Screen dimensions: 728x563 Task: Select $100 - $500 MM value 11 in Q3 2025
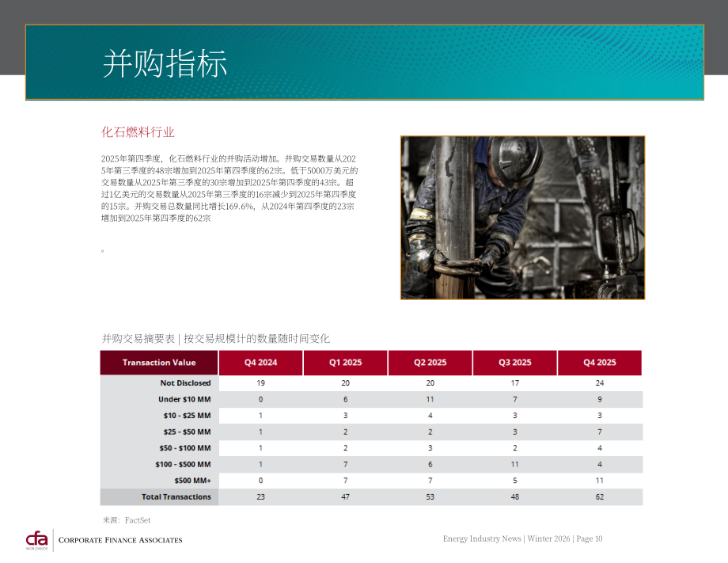[x=515, y=464]
